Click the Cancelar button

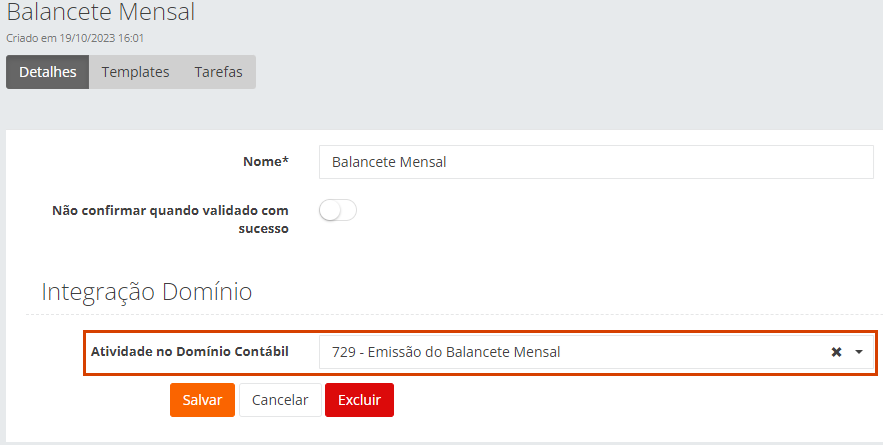pyautogui.click(x=280, y=399)
